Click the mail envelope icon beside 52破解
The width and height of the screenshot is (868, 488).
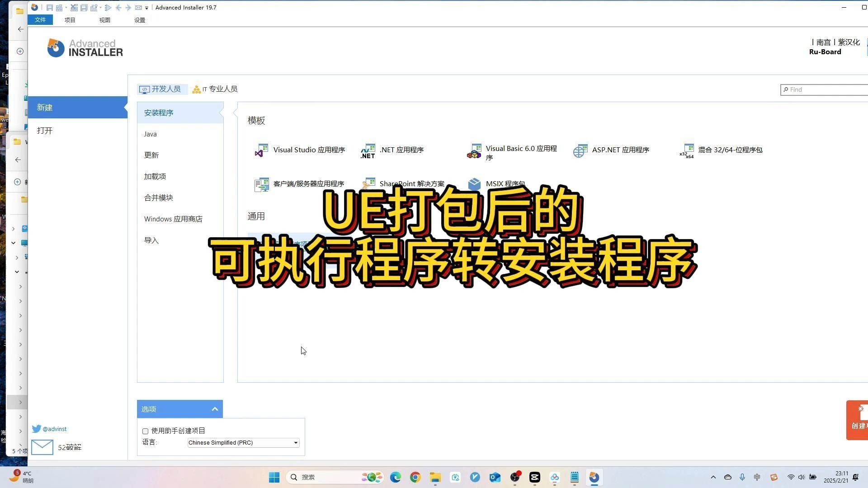(x=42, y=447)
